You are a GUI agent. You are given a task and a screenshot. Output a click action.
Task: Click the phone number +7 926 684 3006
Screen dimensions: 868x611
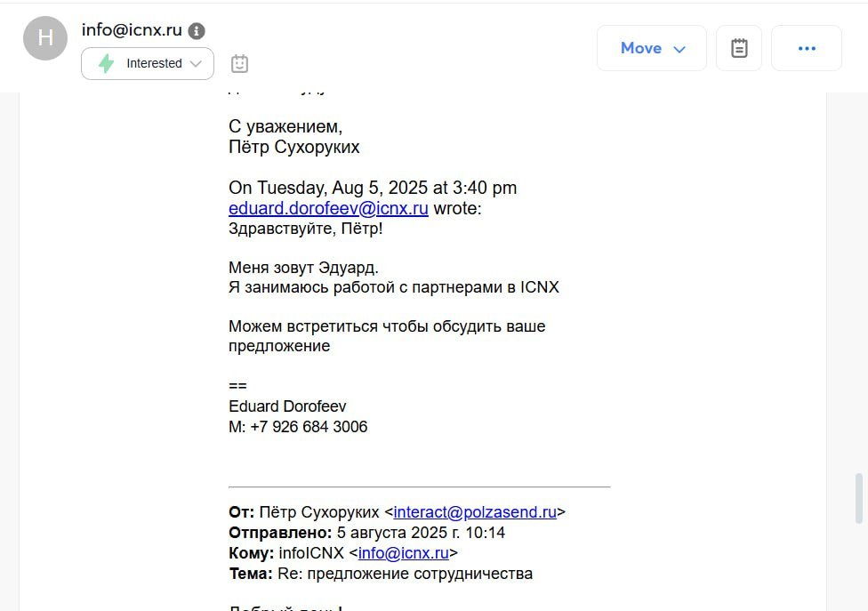(309, 427)
